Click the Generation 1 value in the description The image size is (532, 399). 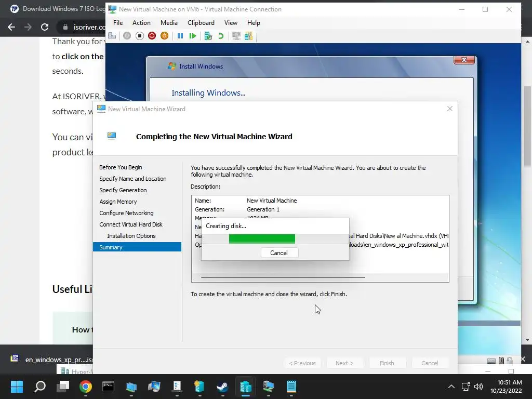tap(263, 209)
